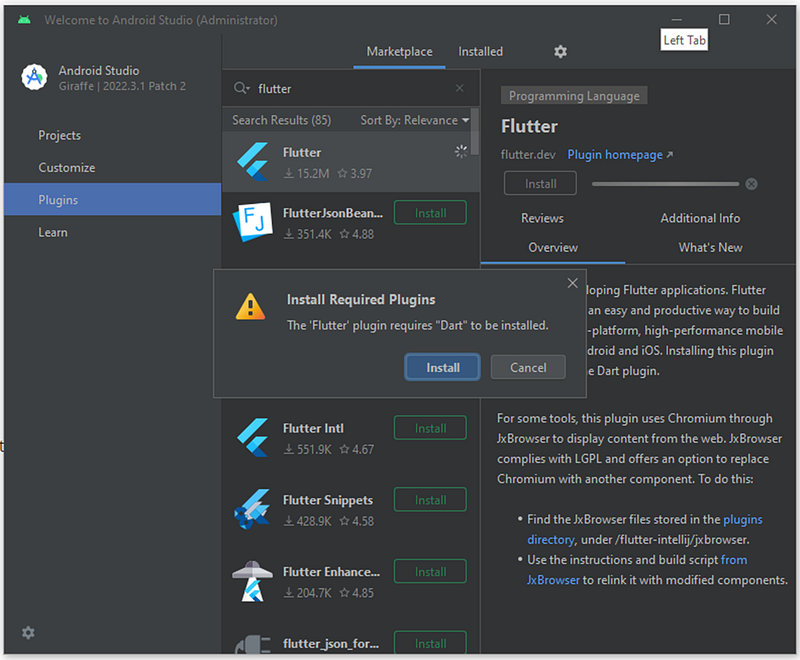Click the Android Studio logo icon
This screenshot has width=800, height=660.
(34, 78)
